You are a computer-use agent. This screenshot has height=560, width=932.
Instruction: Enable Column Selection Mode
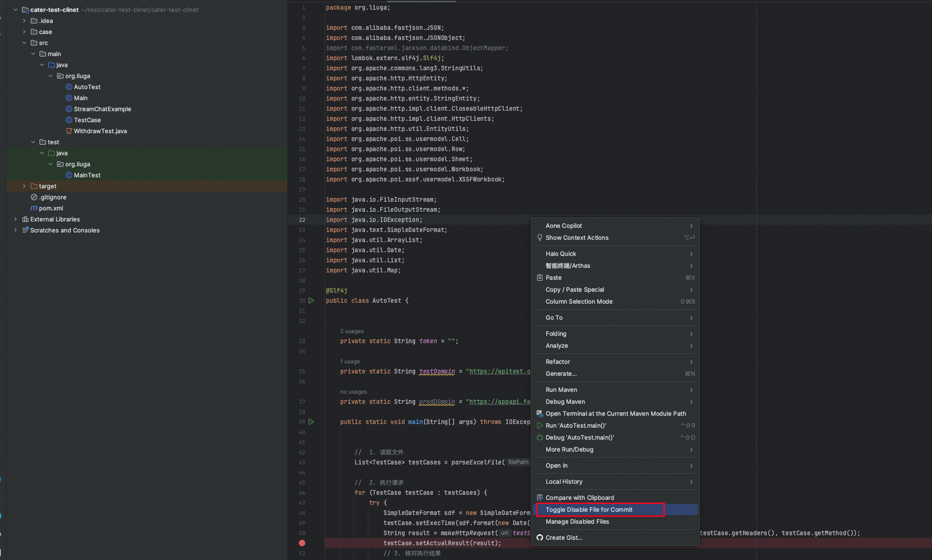pos(579,302)
